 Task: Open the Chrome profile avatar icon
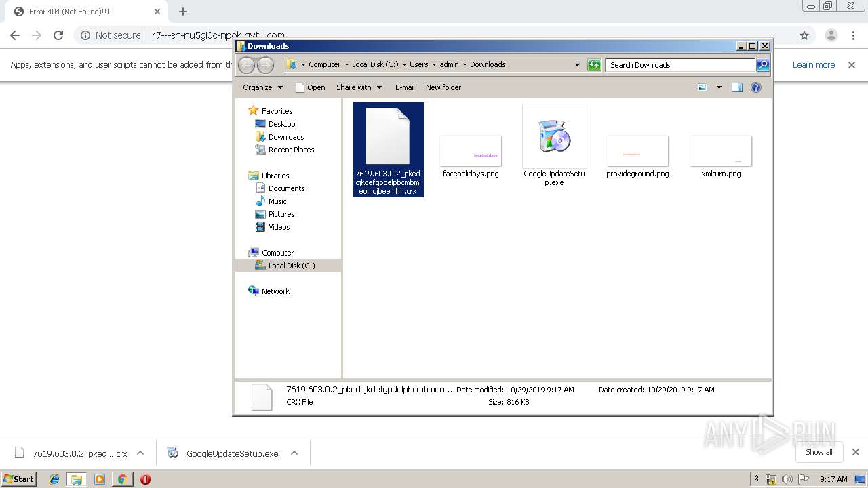coord(831,35)
